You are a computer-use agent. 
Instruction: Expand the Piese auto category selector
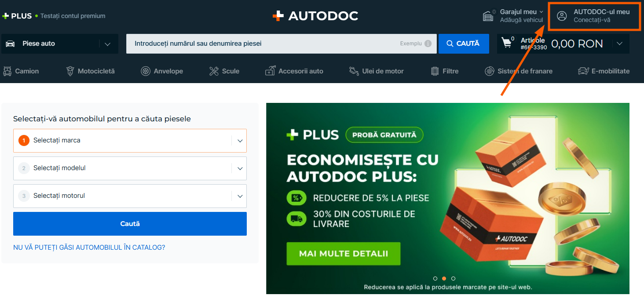coord(60,44)
